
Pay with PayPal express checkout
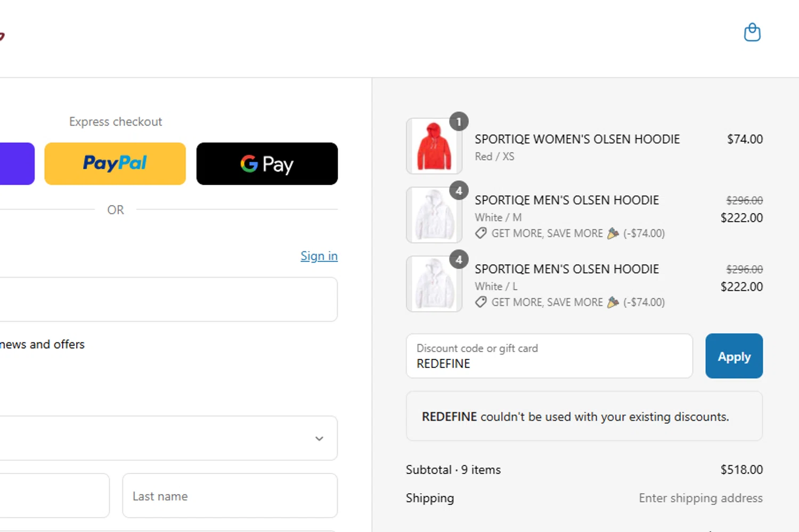point(115,163)
